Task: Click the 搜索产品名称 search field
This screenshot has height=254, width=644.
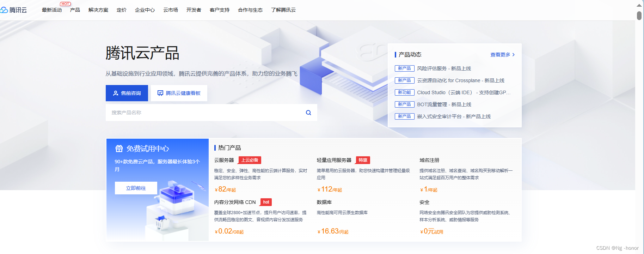Action: (211, 113)
